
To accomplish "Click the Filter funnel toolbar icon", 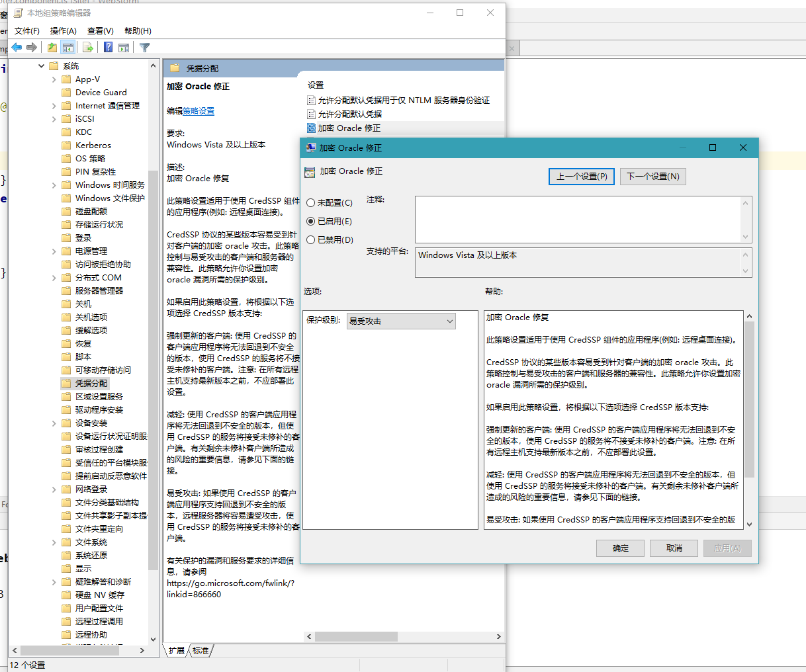I will click(x=144, y=48).
